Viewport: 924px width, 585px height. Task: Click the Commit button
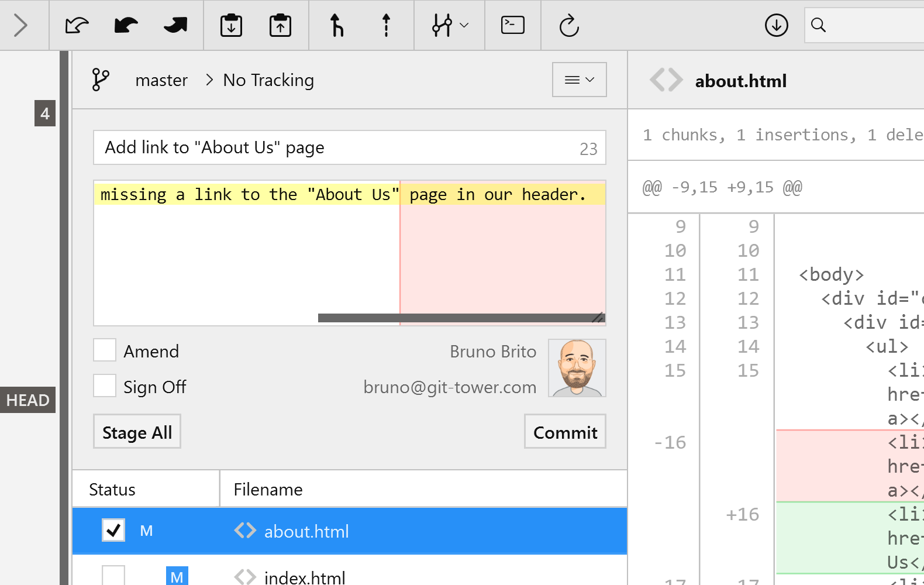[x=564, y=432]
